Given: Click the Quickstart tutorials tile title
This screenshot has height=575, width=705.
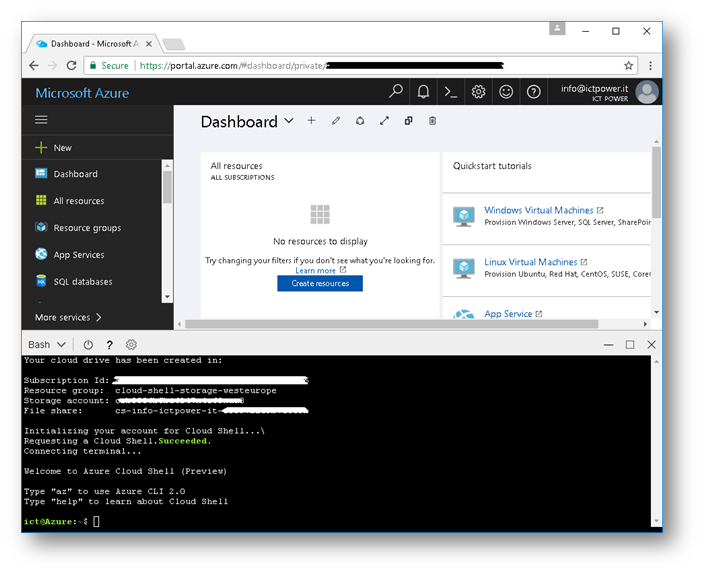Looking at the screenshot, I should point(492,165).
